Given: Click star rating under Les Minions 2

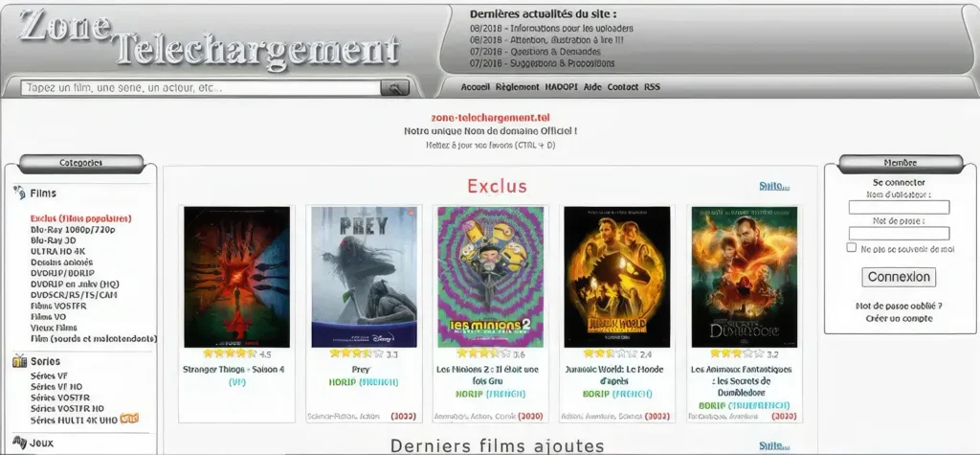Looking at the screenshot, I should pos(483,354).
